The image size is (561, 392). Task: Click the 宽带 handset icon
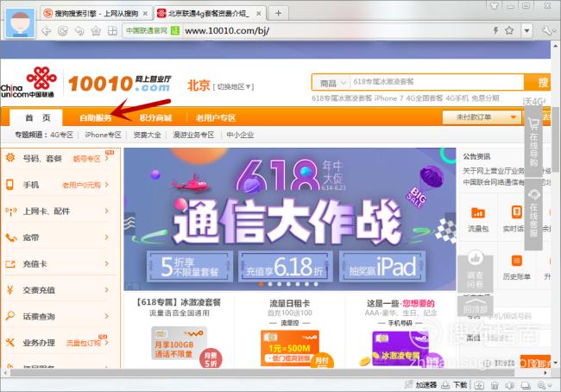(11, 237)
